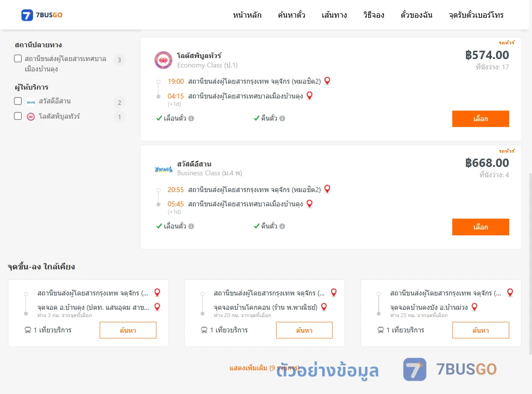Click Business Class (ม.4 พ) label
This screenshot has height=394, width=532.
(x=210, y=173)
